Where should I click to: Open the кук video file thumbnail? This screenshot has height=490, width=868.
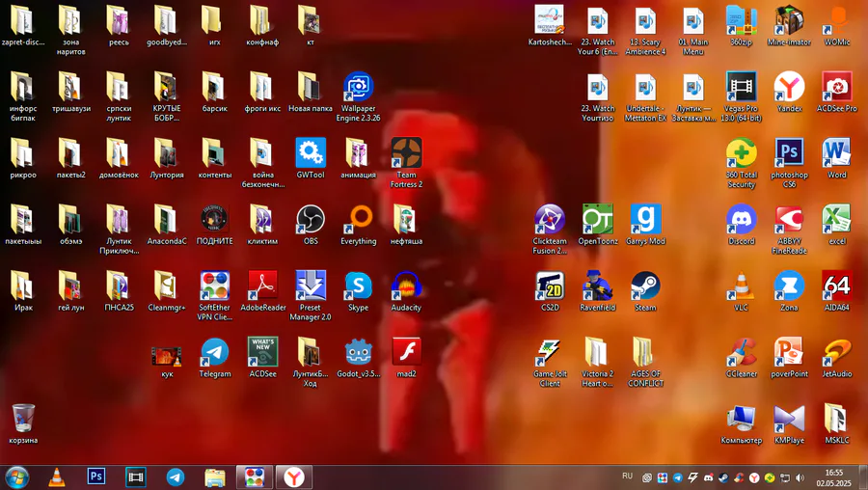pyautogui.click(x=167, y=356)
